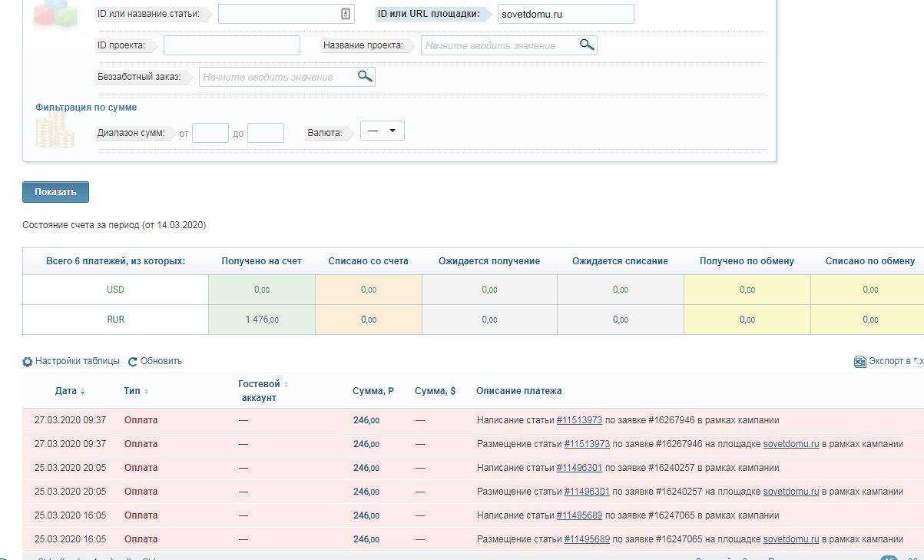Open sovetdomu.ru link in second row
Viewport: 924px width, 560px height.
pos(790,444)
